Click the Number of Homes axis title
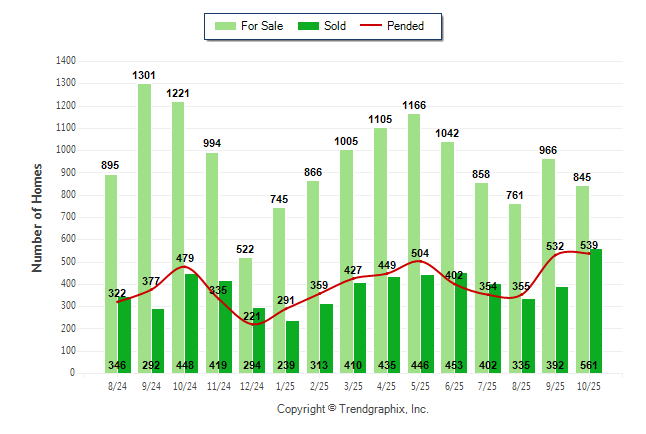Image resolution: width=646 pixels, height=434 pixels. tap(37, 217)
